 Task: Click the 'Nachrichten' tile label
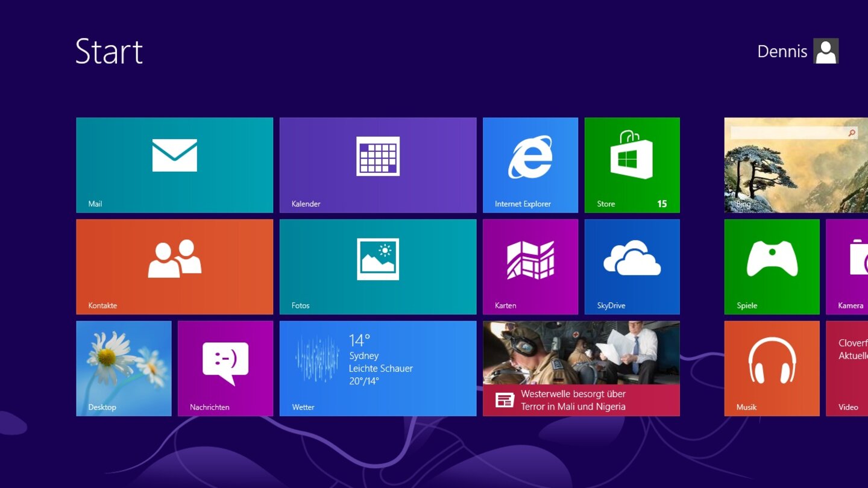210,407
